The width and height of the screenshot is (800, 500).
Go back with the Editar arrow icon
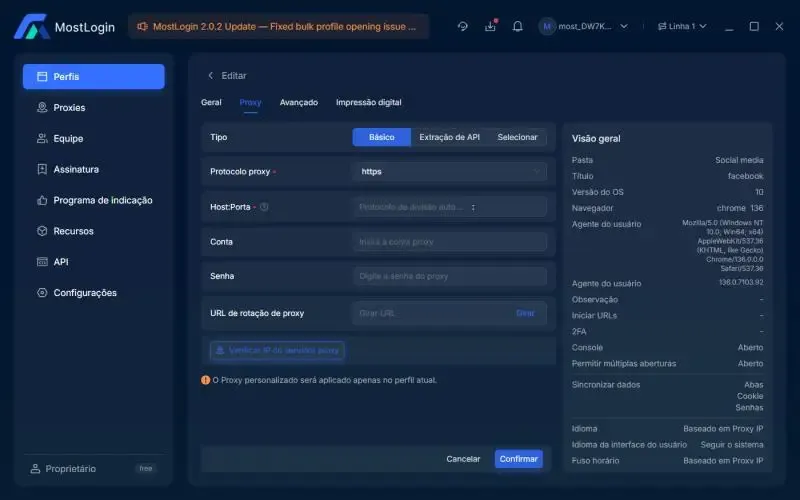click(210, 76)
